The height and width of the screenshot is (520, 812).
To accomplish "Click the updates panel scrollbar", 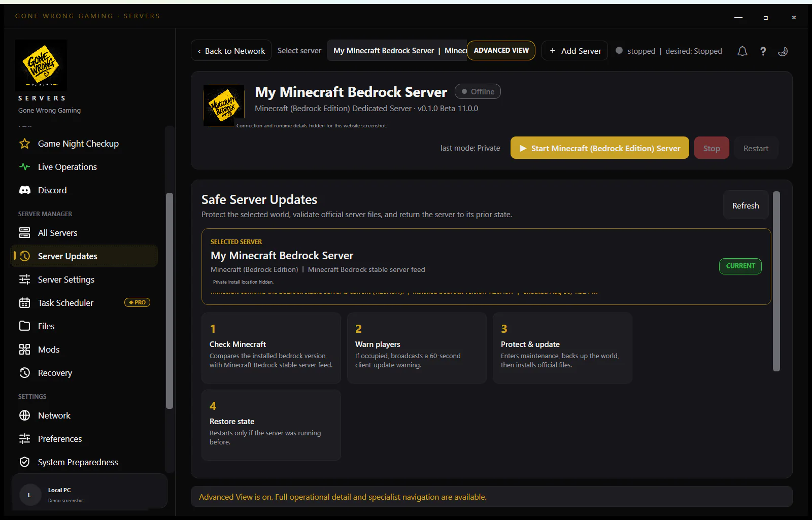I will (x=776, y=282).
